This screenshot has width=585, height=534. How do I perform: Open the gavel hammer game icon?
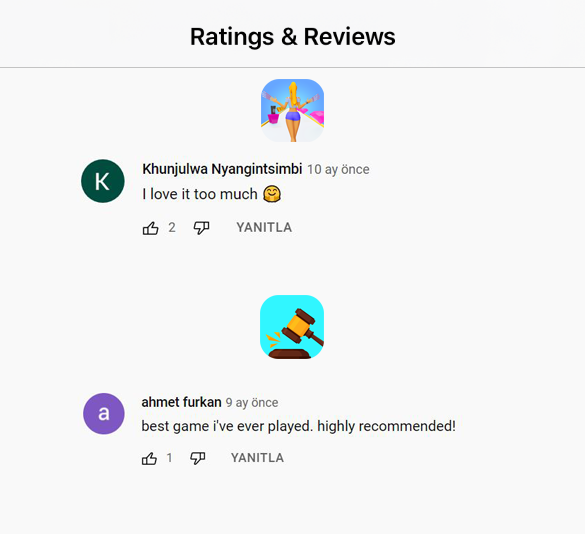292,327
